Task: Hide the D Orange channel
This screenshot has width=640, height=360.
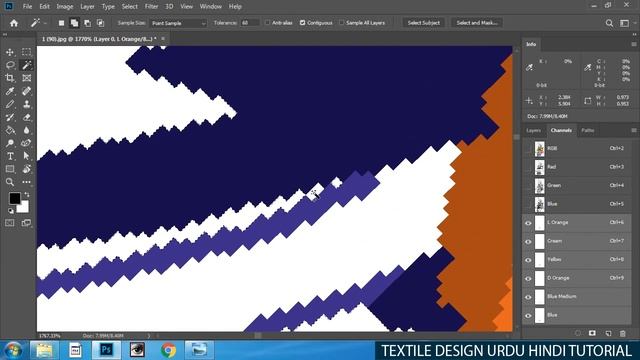Action: [x=528, y=278]
